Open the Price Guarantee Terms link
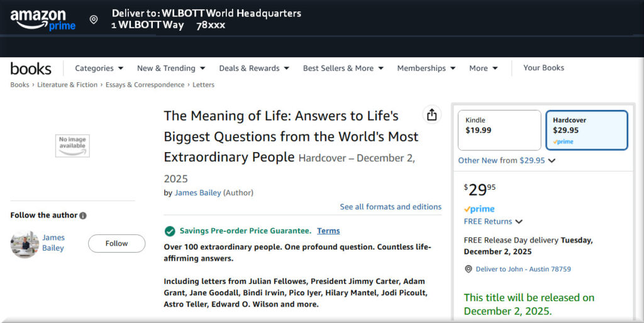644x323 pixels. tap(328, 231)
